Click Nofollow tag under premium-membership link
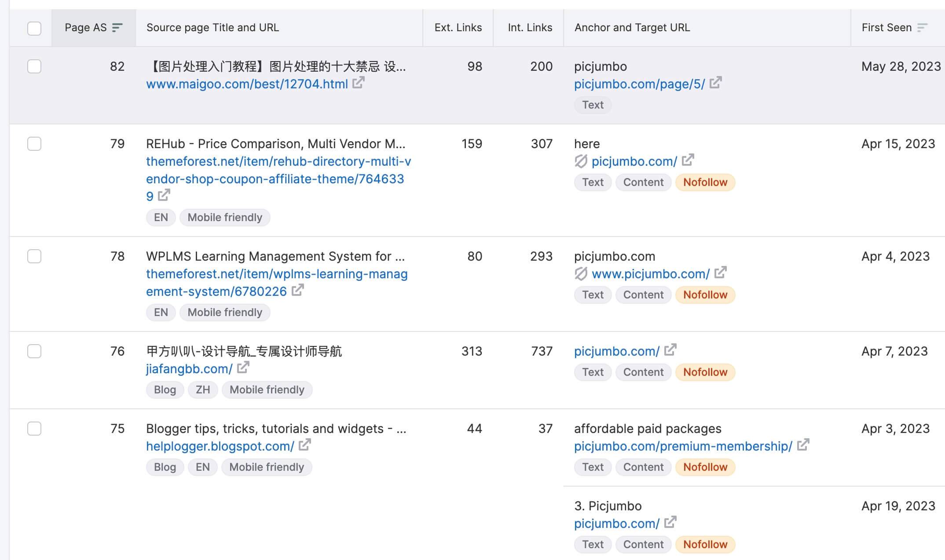945x560 pixels. click(705, 467)
